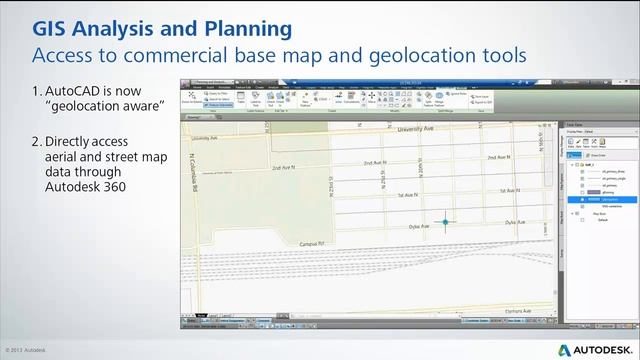Click the Check Out feature icon
Image resolution: width=640 pixels, height=360 pixels.
pos(271,99)
